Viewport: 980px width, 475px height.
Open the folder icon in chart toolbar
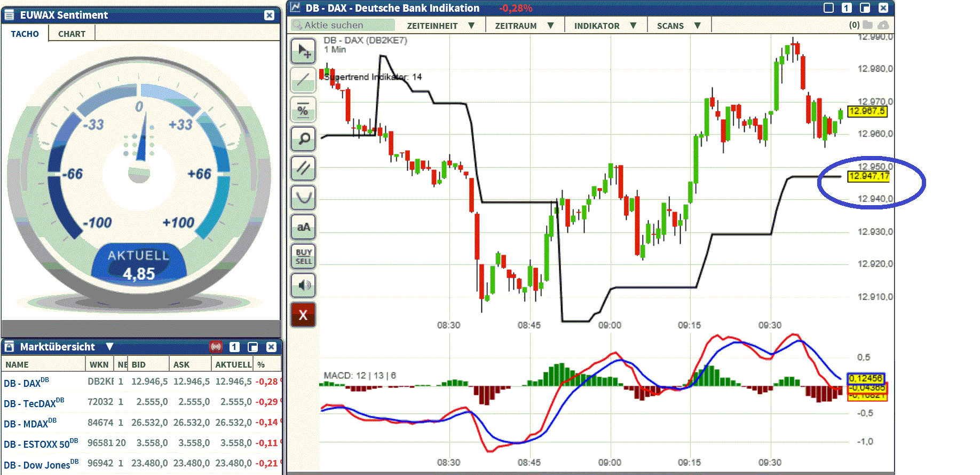(x=867, y=25)
